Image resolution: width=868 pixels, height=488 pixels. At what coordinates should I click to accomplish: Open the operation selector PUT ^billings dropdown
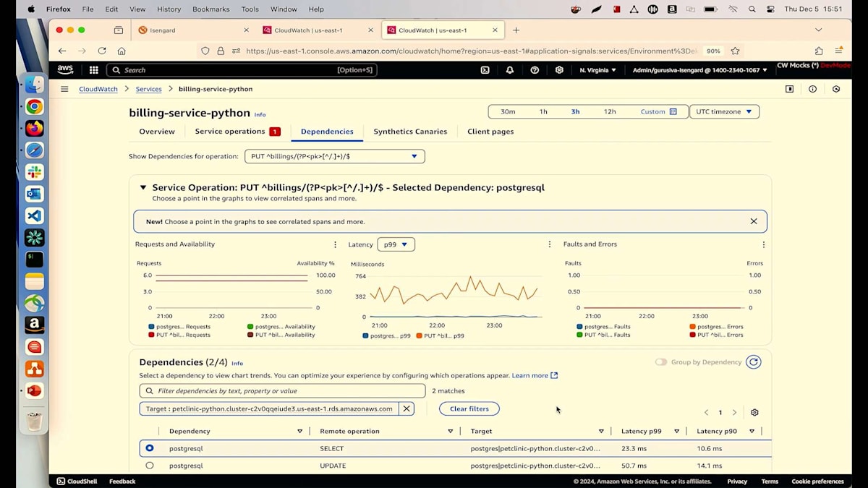[335, 156]
